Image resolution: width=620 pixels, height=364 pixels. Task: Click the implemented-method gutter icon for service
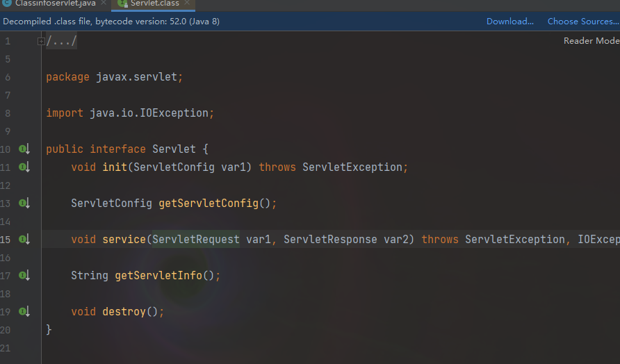pyautogui.click(x=24, y=239)
